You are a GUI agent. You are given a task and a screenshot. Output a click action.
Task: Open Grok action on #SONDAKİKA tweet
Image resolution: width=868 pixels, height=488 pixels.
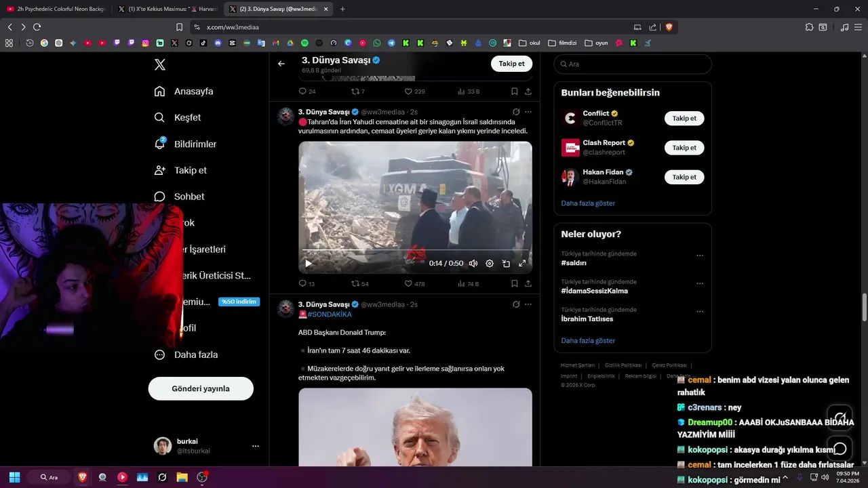coord(516,304)
